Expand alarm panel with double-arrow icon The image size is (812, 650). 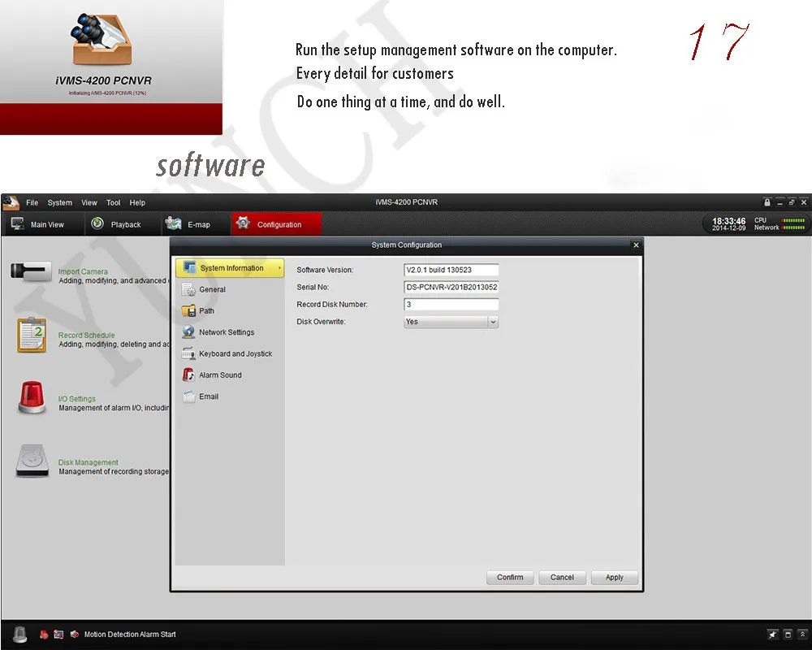click(x=802, y=635)
